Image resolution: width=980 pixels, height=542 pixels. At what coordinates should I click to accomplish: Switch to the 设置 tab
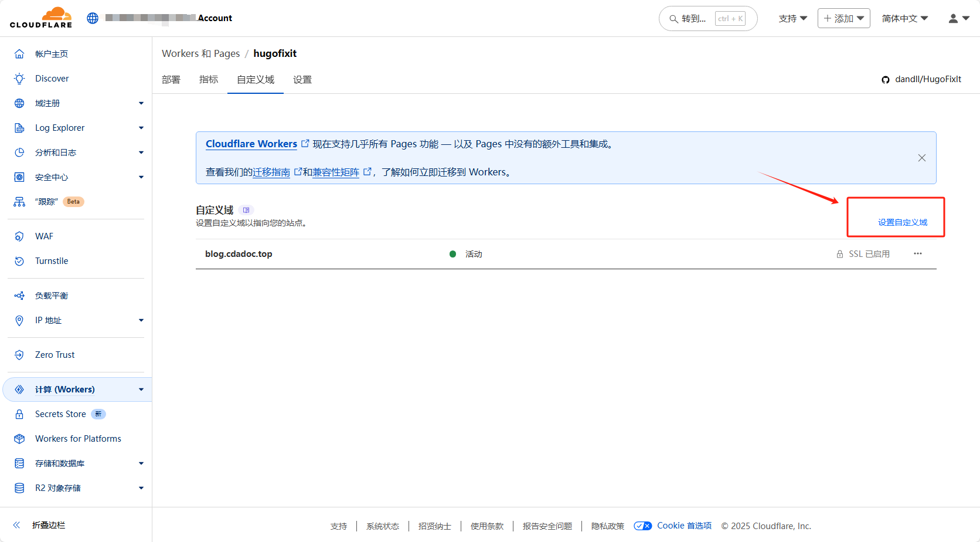coord(302,80)
